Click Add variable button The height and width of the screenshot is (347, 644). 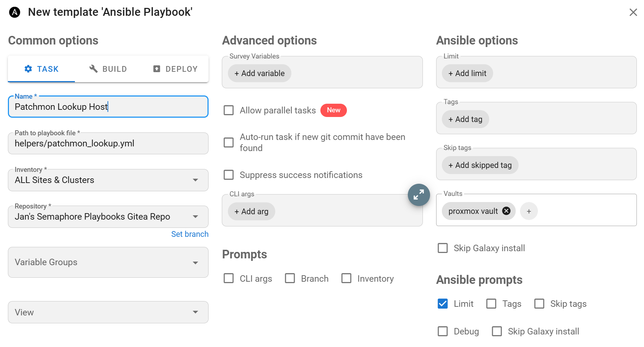259,73
